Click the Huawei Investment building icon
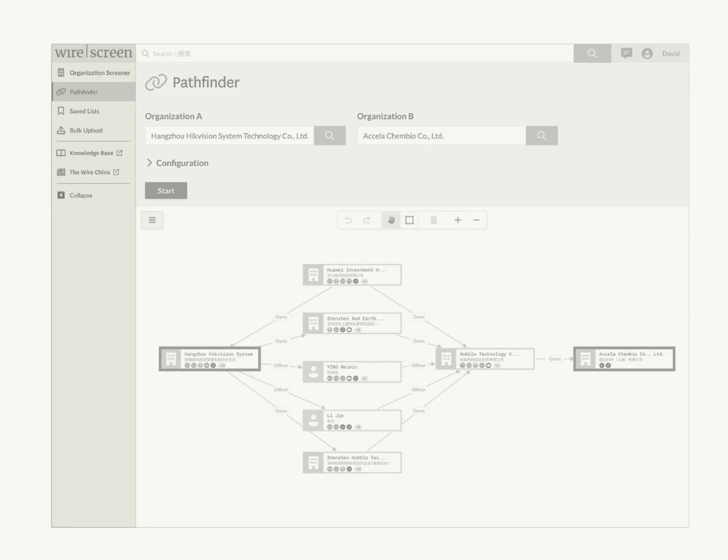This screenshot has height=560, width=728. pos(314,275)
